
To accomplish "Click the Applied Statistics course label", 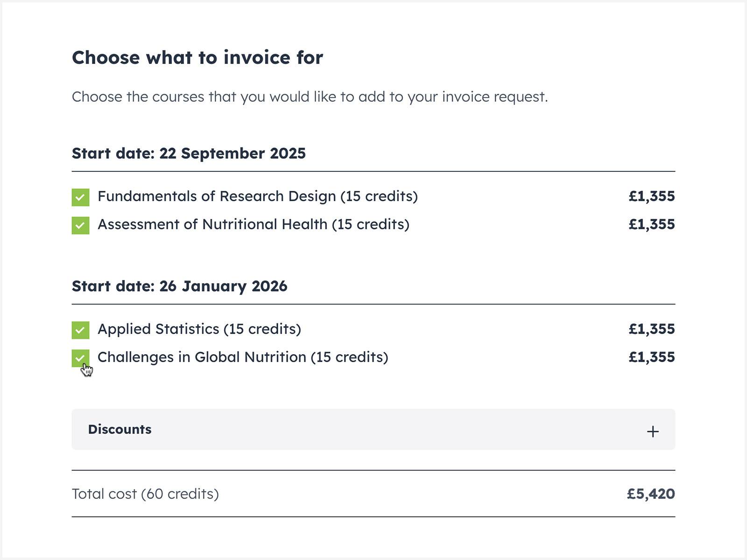I will click(199, 329).
